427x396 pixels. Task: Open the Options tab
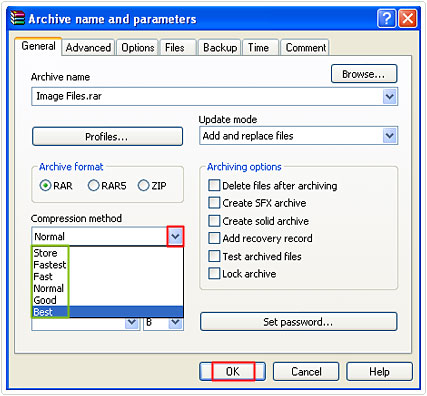pyautogui.click(x=138, y=48)
